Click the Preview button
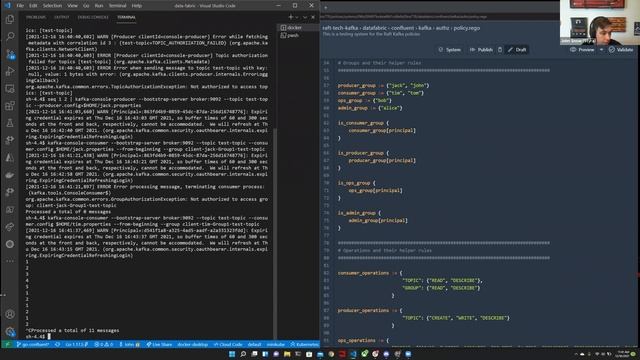 coord(582,50)
